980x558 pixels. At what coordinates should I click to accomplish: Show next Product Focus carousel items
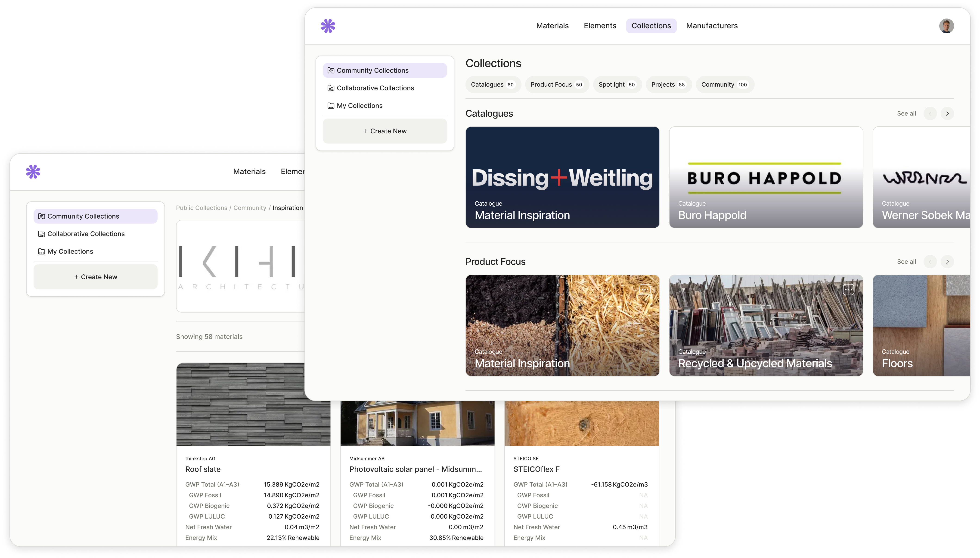click(947, 262)
